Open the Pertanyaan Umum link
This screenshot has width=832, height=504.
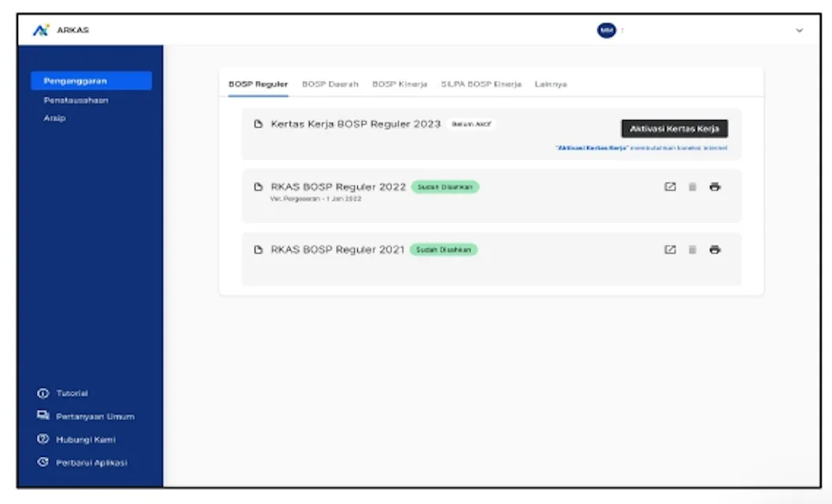pos(96,416)
